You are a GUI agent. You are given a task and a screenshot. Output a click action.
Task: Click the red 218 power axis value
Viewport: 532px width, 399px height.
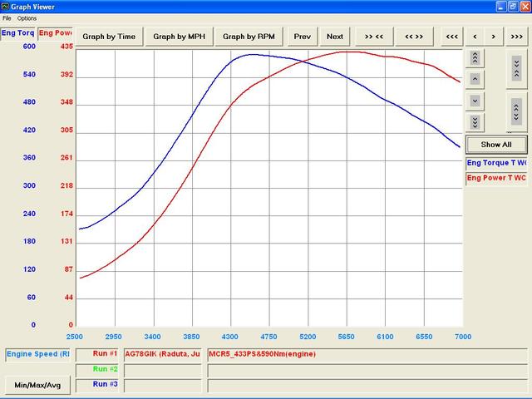66,185
